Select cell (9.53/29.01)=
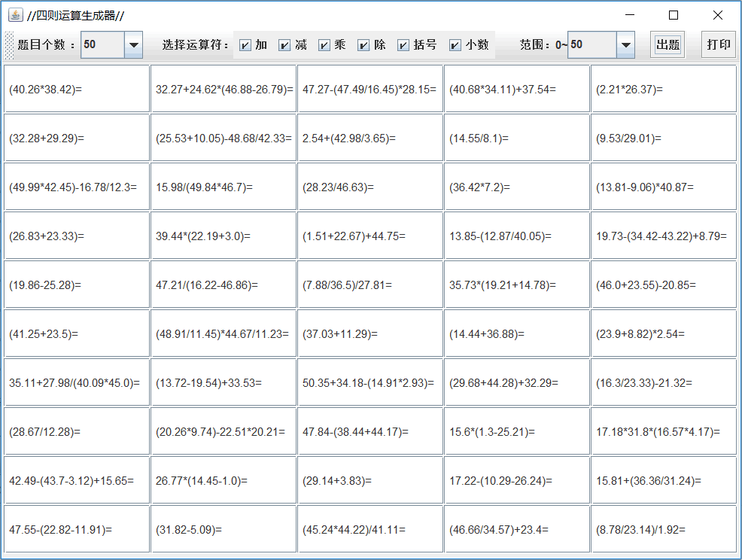Viewport: 742px width, 560px height. tap(664, 138)
